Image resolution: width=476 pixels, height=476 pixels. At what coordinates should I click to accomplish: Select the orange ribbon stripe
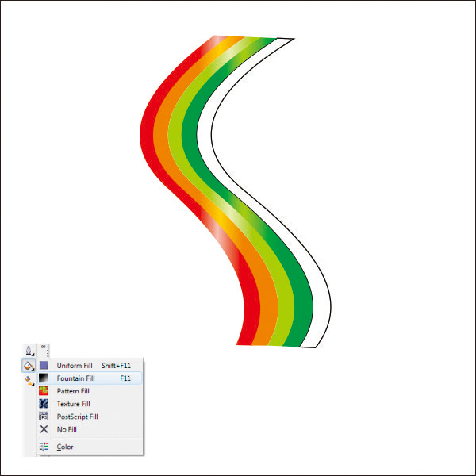(161, 133)
